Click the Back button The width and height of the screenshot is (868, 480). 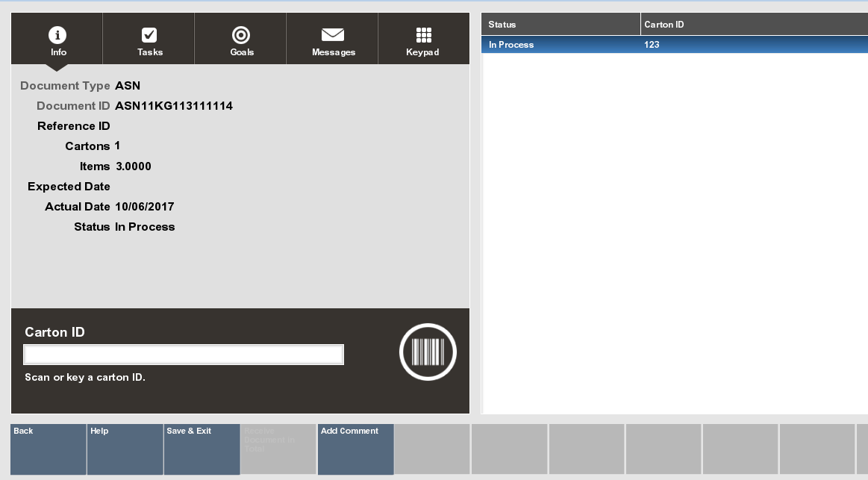(49, 449)
